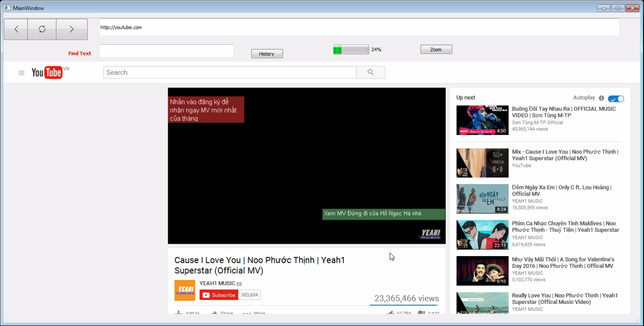Go back with the left arrow button

(16, 29)
